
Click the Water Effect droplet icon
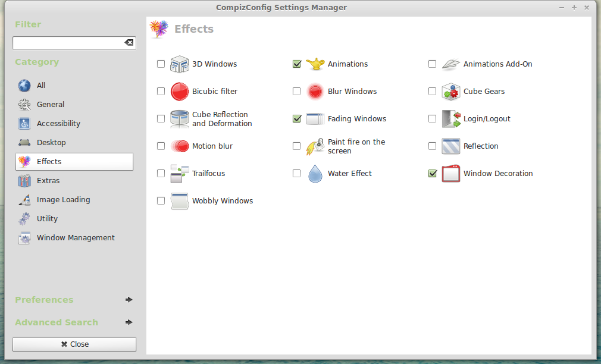[x=315, y=174]
